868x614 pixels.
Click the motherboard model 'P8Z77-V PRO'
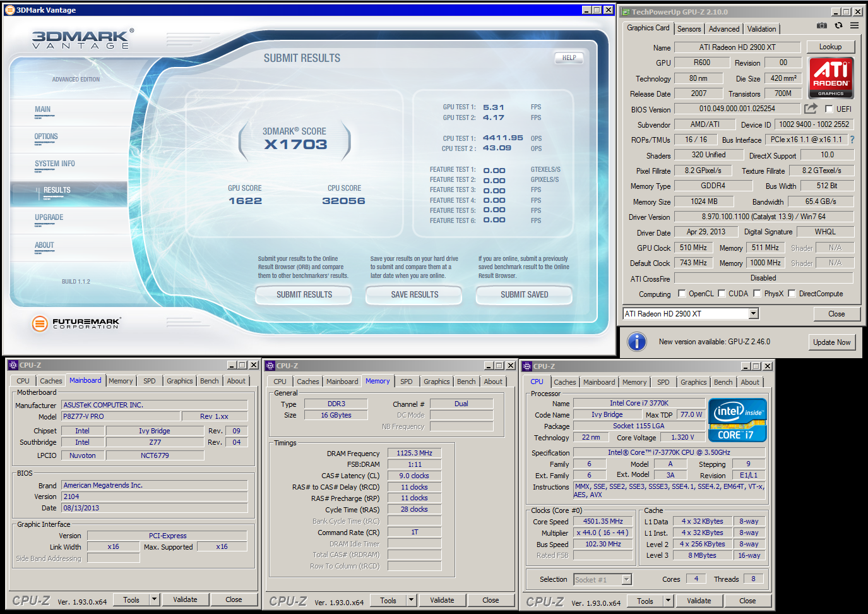coord(121,417)
